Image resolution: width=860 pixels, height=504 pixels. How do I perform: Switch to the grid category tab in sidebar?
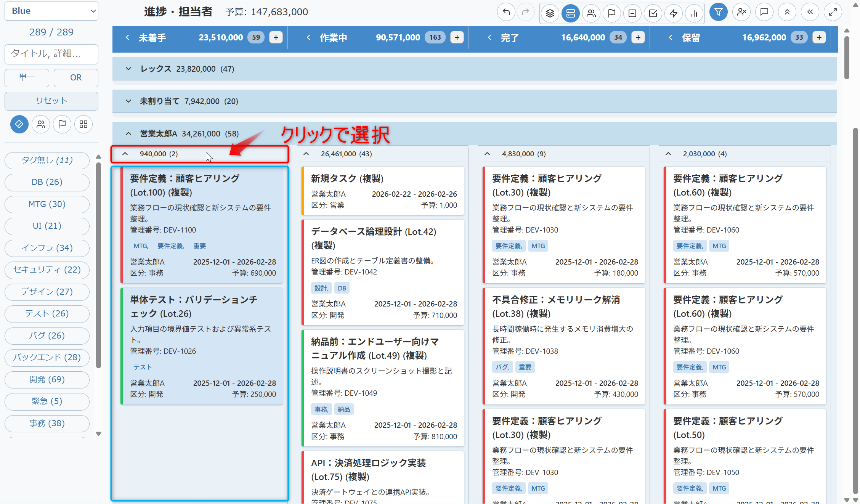83,124
